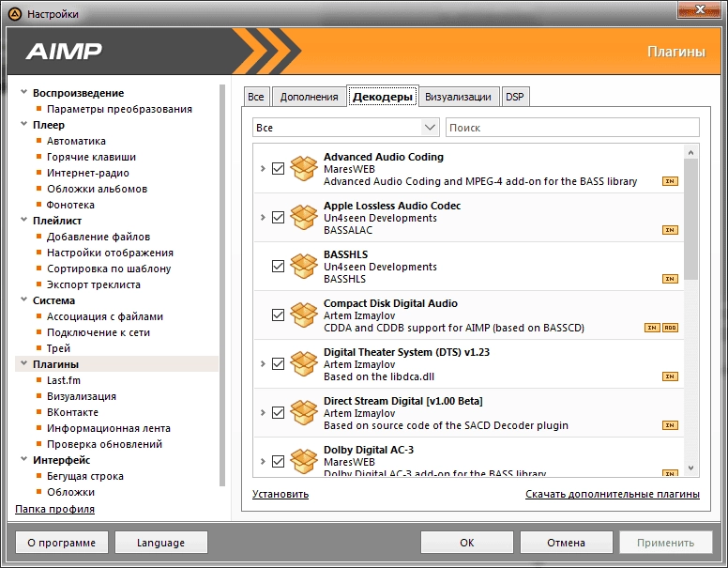Collapse the Интерфейс tree section
Screen dimensions: 728x568
23,459
